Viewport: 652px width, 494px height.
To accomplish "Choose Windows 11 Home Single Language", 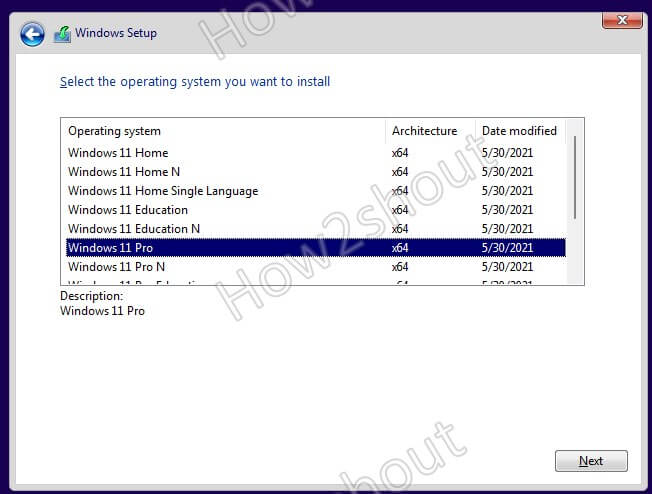I will pos(316,191).
